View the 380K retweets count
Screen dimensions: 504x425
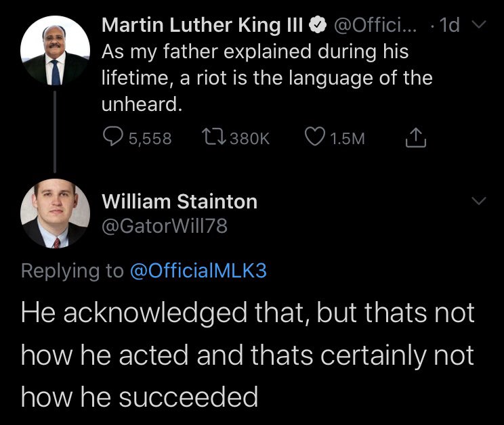[x=250, y=138]
